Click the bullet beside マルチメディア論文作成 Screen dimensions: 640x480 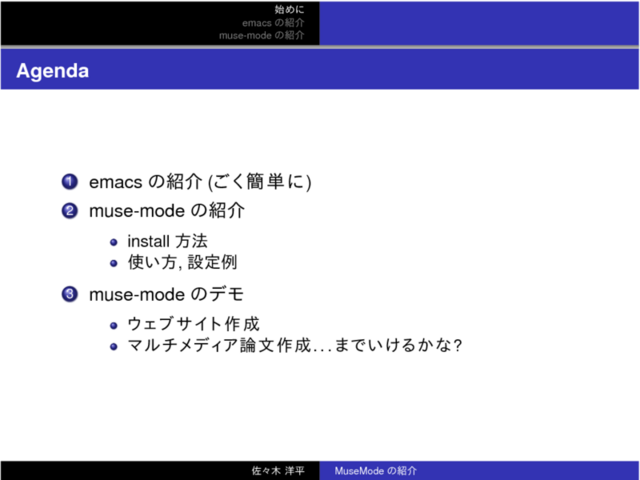[x=115, y=346]
